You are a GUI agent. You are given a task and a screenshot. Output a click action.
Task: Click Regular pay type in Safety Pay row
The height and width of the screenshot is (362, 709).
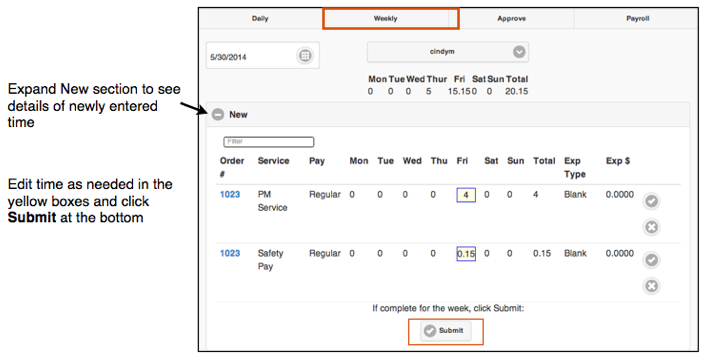click(325, 254)
